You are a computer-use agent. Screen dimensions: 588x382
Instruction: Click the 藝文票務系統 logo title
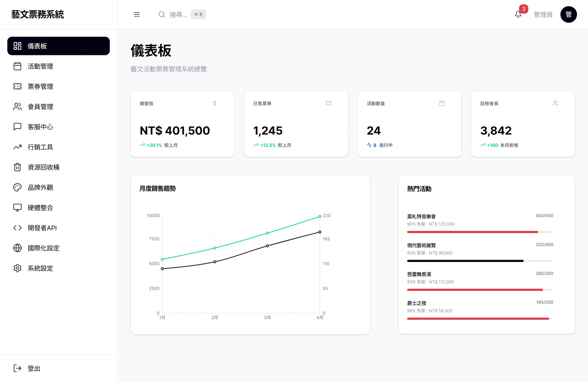click(x=37, y=14)
